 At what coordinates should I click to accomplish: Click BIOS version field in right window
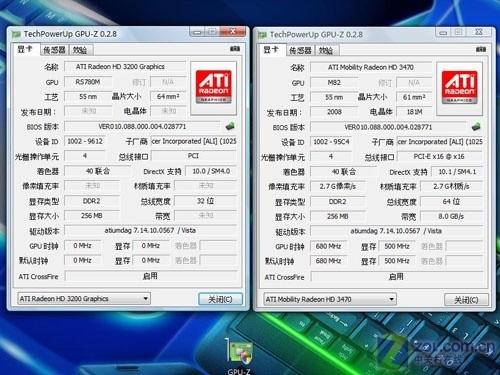[x=388, y=127]
